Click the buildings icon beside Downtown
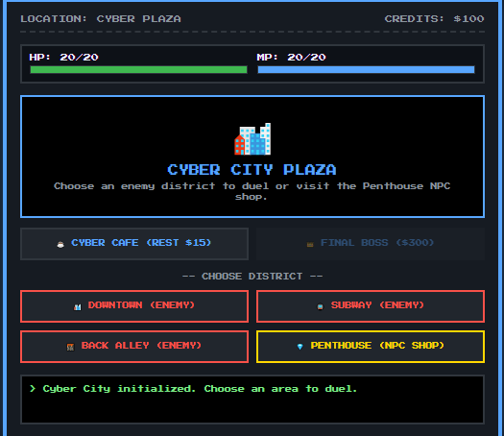The height and width of the screenshot is (436, 504). coord(78,307)
